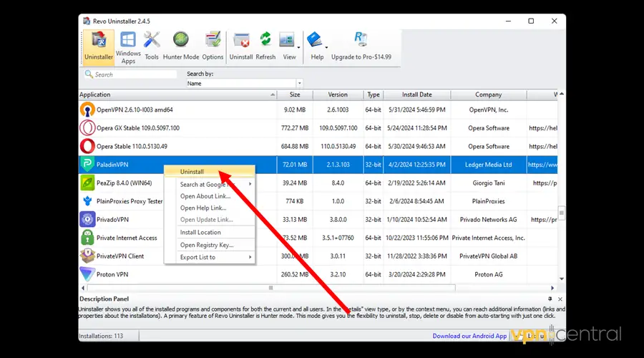Click the PaladinVPN icon
The height and width of the screenshot is (358, 644).
click(x=87, y=165)
